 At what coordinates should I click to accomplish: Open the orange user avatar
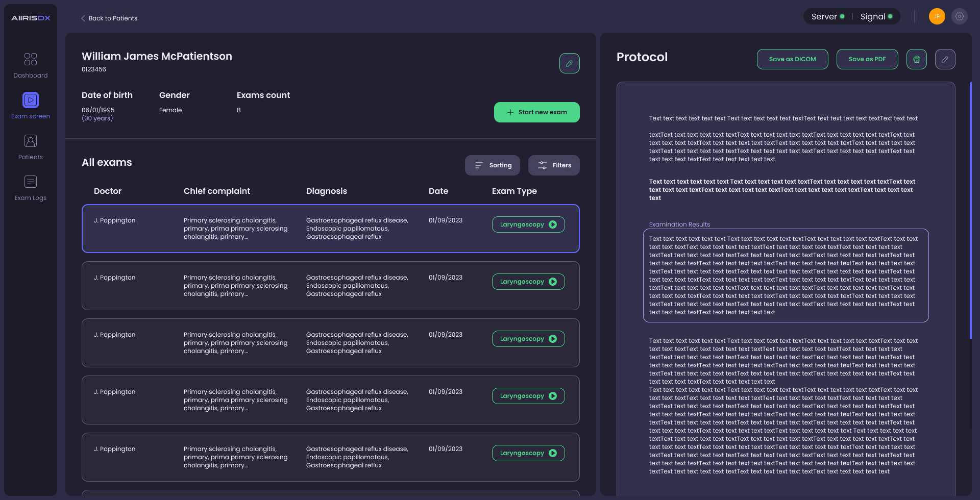(x=937, y=16)
